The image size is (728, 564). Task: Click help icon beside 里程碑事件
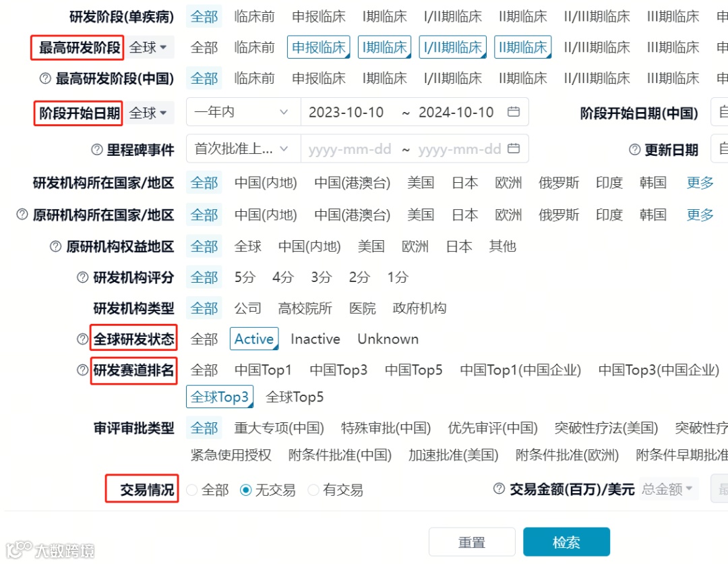pos(96,150)
